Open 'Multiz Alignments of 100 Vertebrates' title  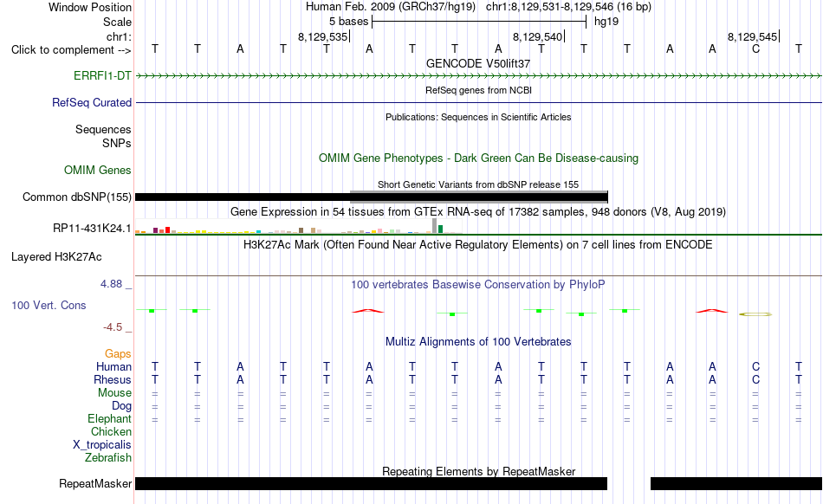(x=478, y=341)
